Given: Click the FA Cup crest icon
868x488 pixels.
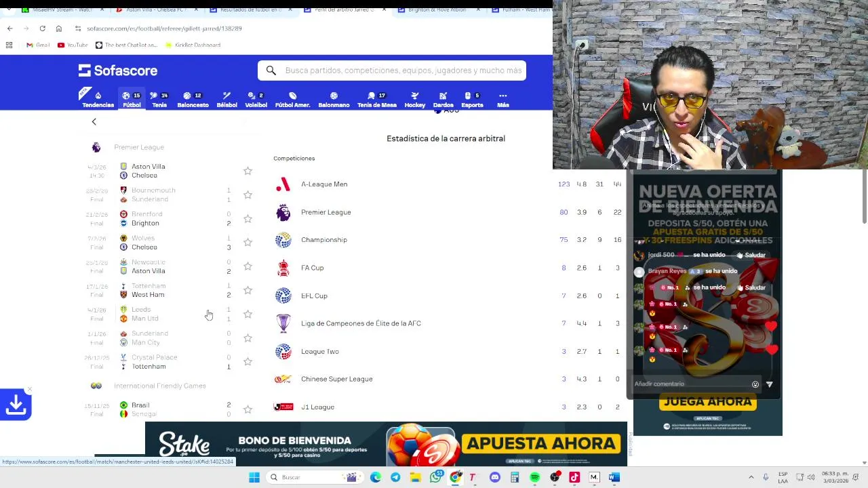Looking at the screenshot, I should 283,268.
